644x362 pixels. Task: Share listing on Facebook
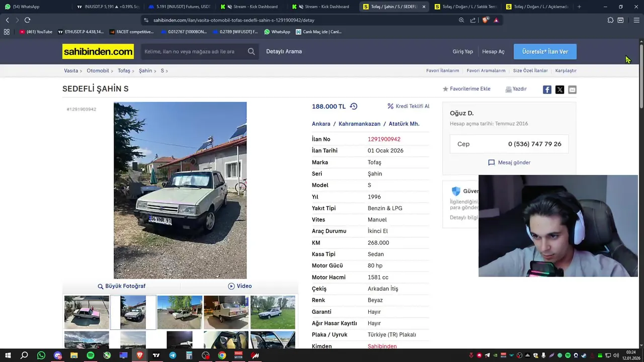point(547,89)
